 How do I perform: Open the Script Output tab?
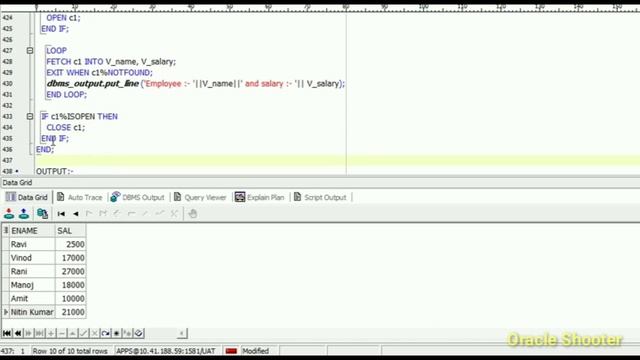[320, 197]
